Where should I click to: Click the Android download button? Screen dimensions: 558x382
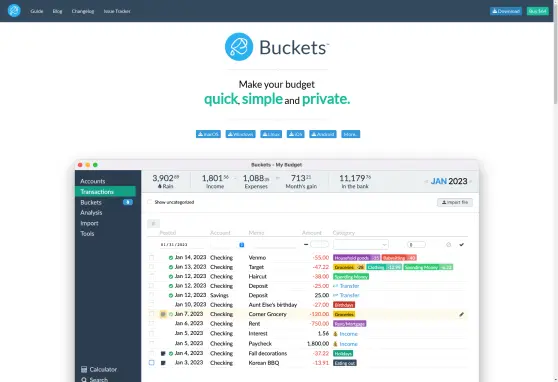323,134
